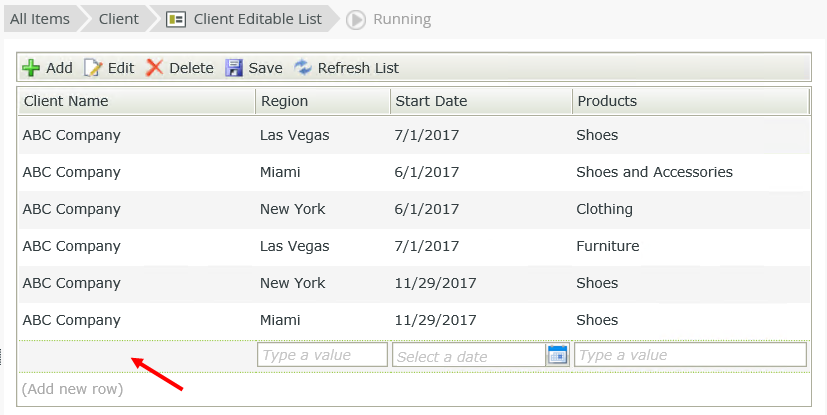The width and height of the screenshot is (827, 415).
Task: Select the Furniture product row
Action: click(x=608, y=246)
